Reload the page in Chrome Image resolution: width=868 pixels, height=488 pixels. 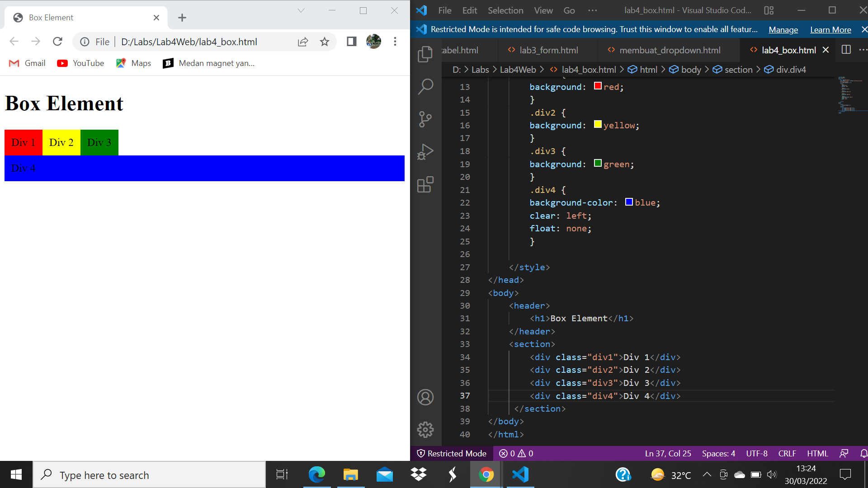click(57, 41)
